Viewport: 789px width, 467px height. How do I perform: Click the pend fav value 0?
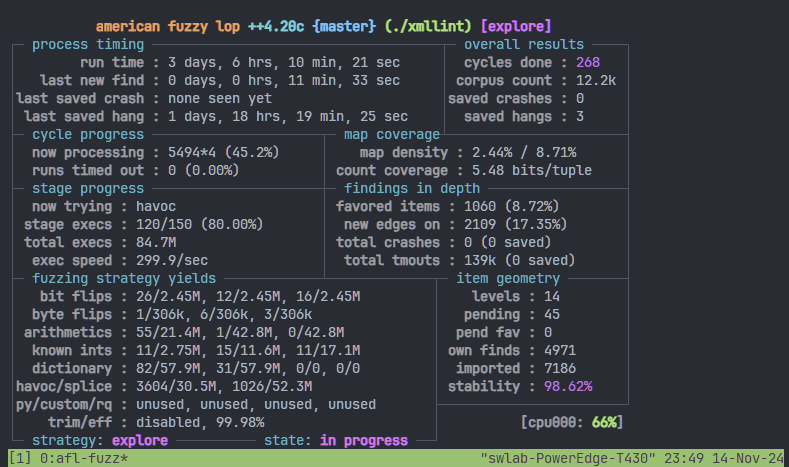point(548,333)
